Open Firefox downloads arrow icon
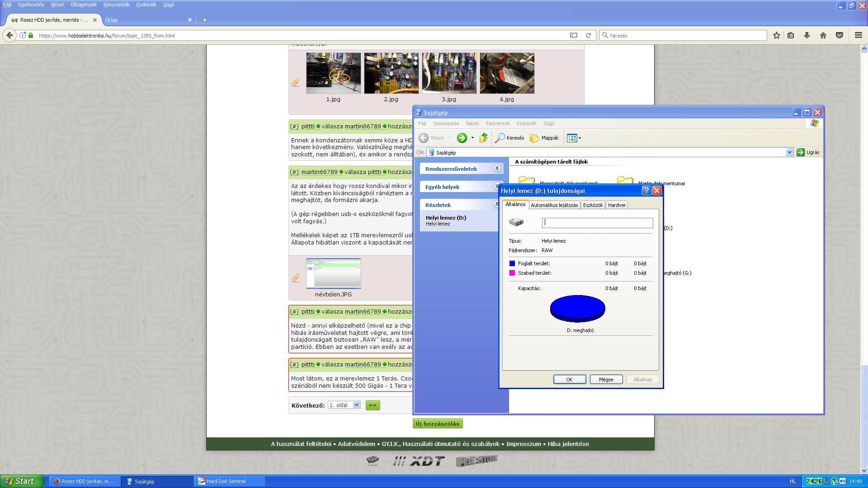Viewport: 868px width, 488px height. (807, 35)
